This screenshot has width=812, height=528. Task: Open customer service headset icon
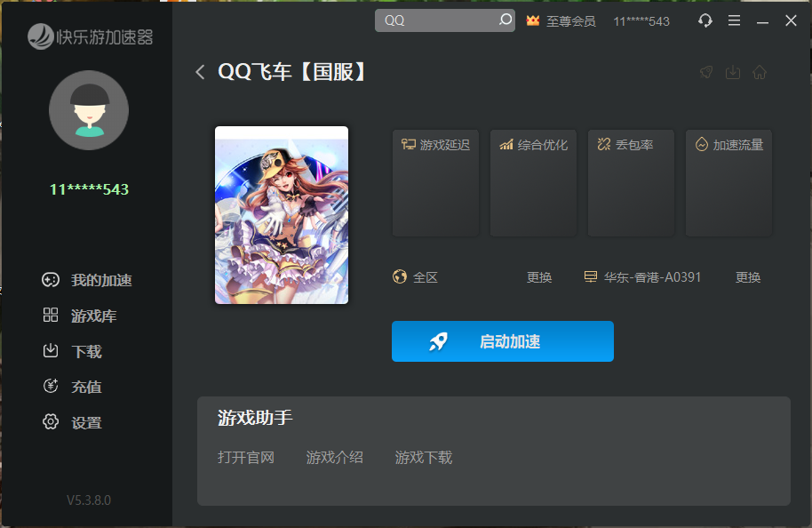tap(705, 20)
